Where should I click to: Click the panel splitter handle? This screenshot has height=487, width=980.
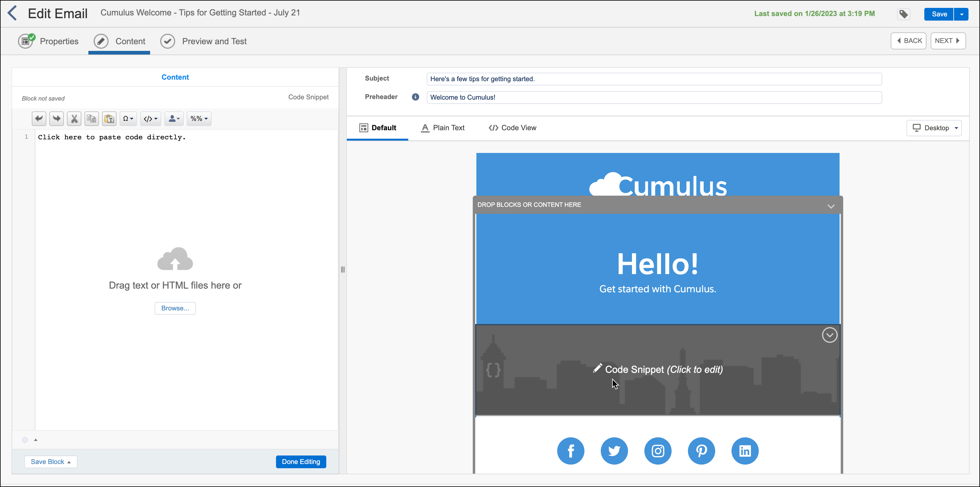pos(343,270)
